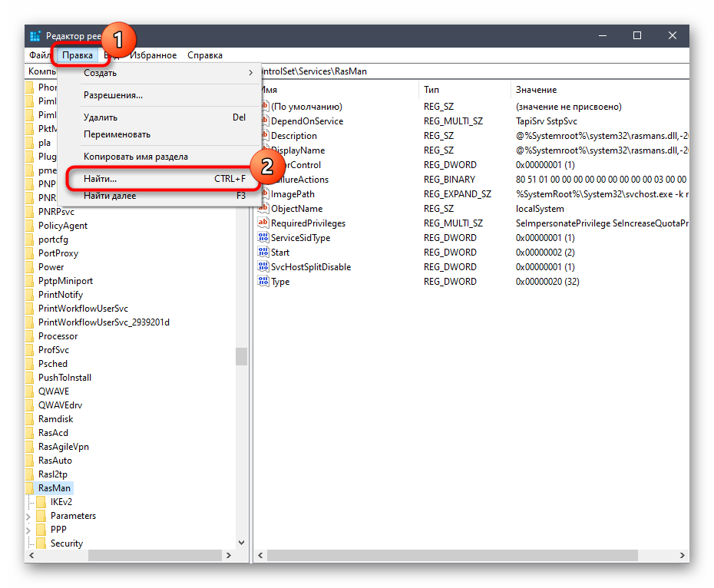Screen dimensions: 714x588
Task: Click the Start DWORD value icon
Action: pyautogui.click(x=265, y=253)
